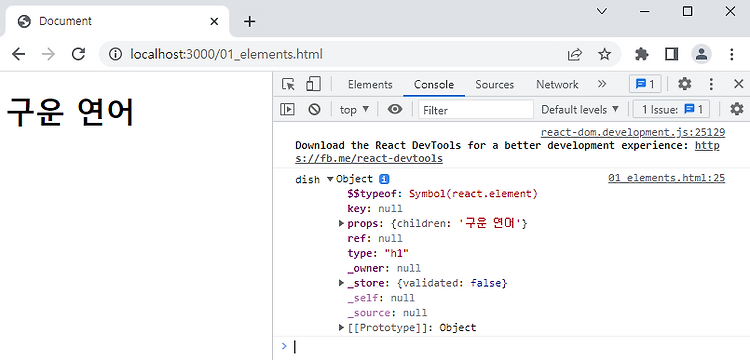Open the Default levels dropdown
Image resolution: width=750 pixels, height=360 pixels.
[580, 109]
